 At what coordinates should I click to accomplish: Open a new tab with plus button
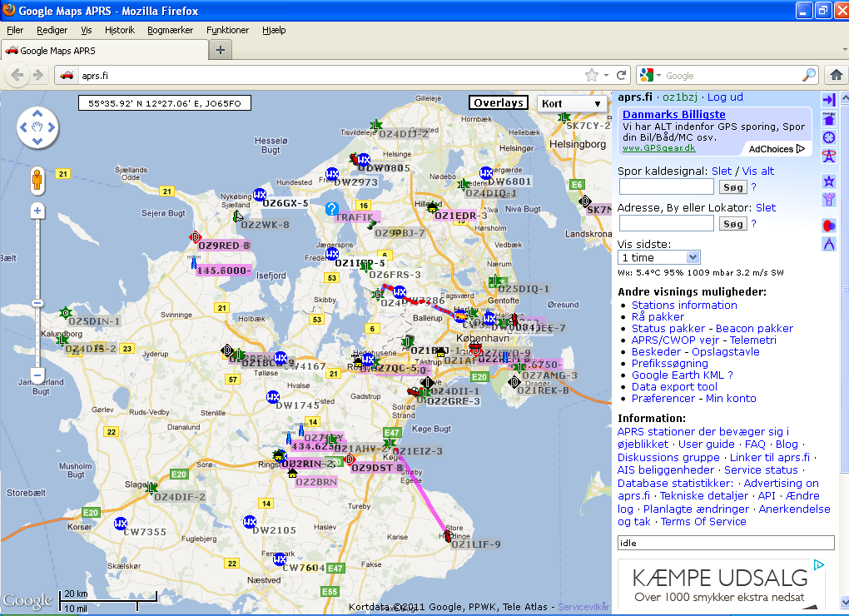pyautogui.click(x=221, y=50)
